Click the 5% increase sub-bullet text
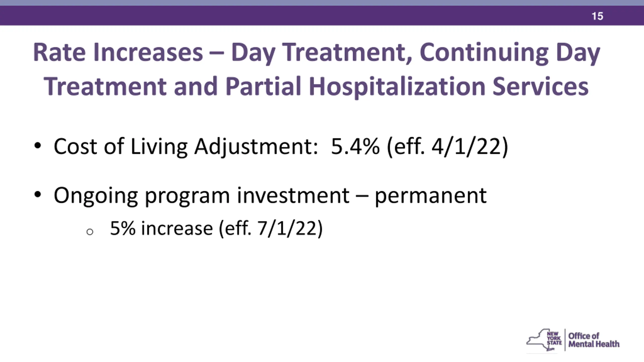 pyautogui.click(x=162, y=228)
